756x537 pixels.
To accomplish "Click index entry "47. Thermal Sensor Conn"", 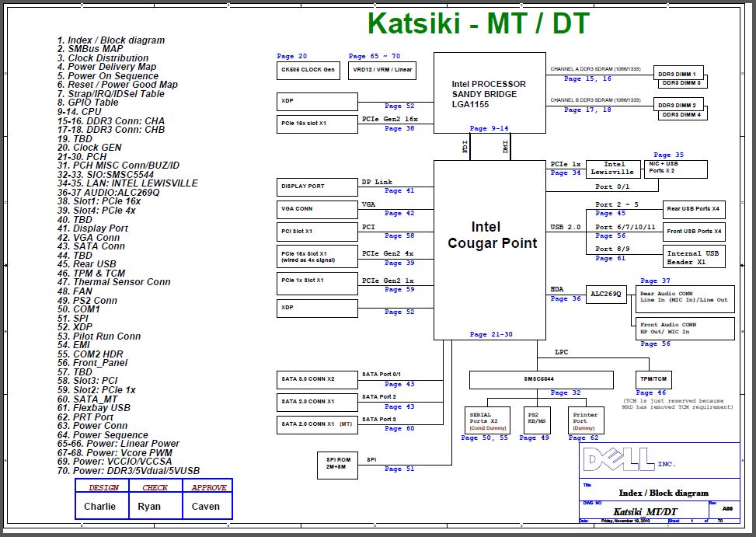I will (113, 282).
